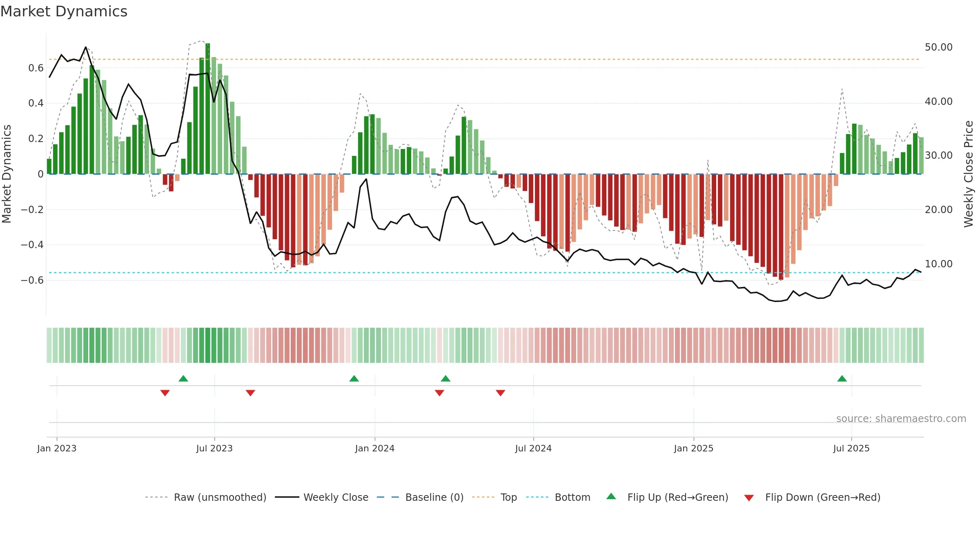Click the green flip-up triangle before Jan 2024

354,378
